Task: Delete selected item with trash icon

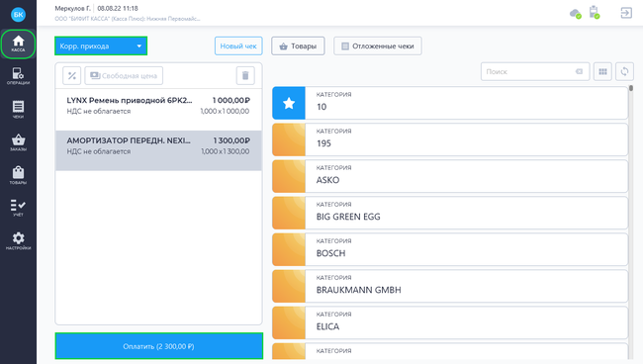Action: 245,75
